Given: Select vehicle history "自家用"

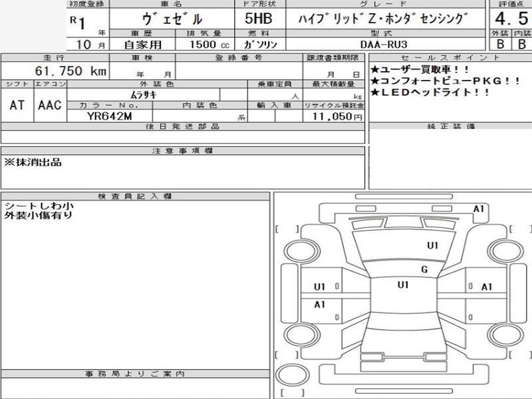Looking at the screenshot, I should 143,45.
